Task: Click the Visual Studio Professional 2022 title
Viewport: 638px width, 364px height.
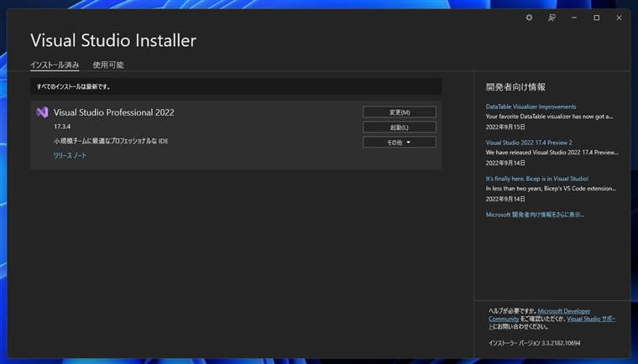Action: 114,112
